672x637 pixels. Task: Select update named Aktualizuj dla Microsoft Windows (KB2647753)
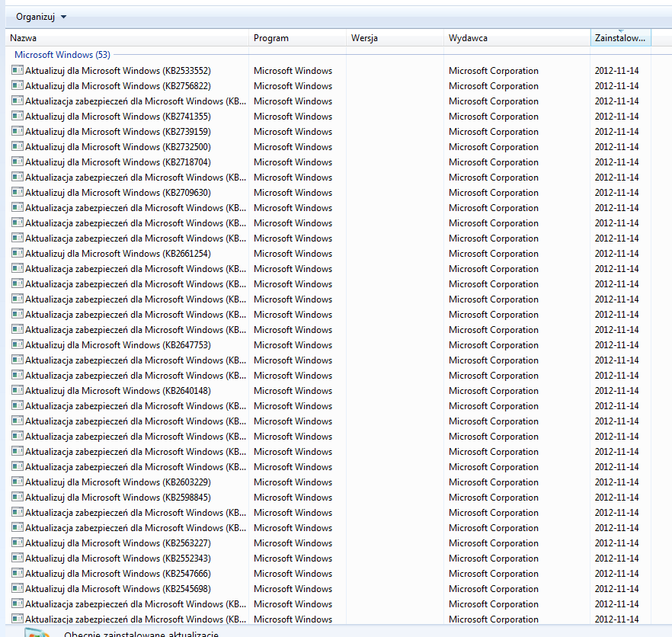pyautogui.click(x=118, y=345)
